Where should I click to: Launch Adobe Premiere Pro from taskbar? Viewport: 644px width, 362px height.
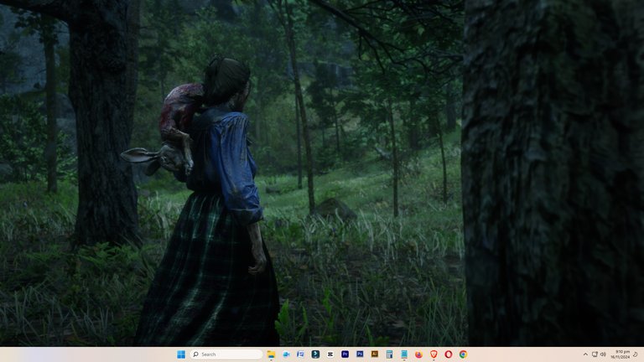point(345,354)
